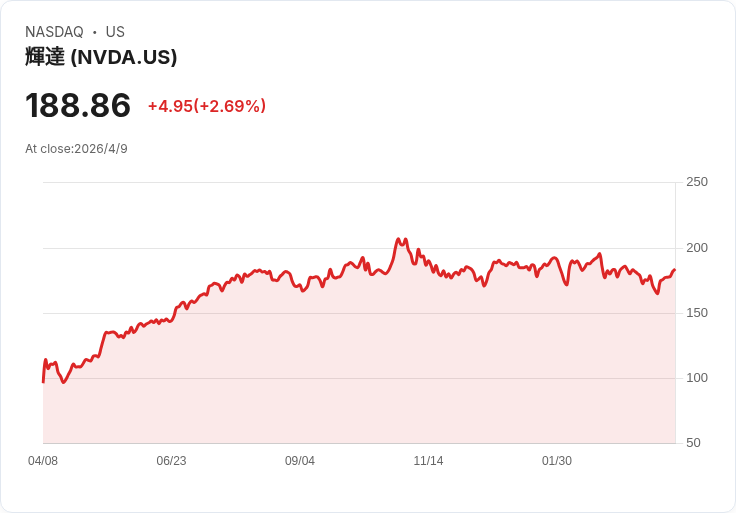Click the 200 price axis label

[x=697, y=248]
